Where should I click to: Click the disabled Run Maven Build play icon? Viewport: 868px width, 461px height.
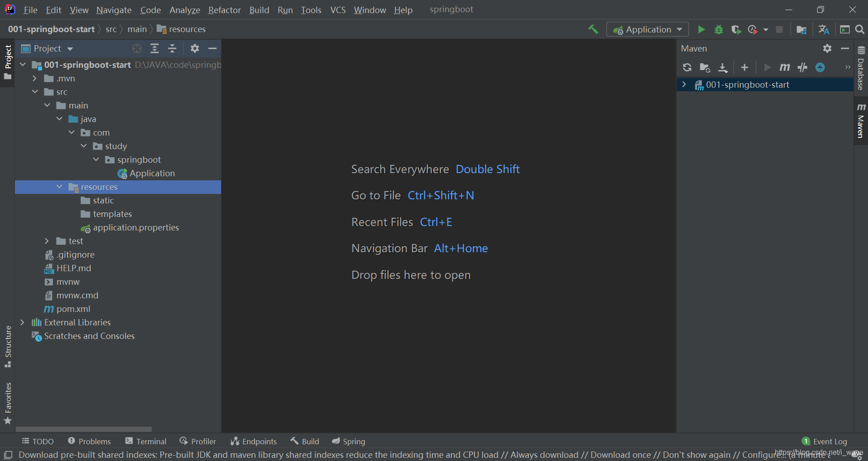pyautogui.click(x=767, y=67)
